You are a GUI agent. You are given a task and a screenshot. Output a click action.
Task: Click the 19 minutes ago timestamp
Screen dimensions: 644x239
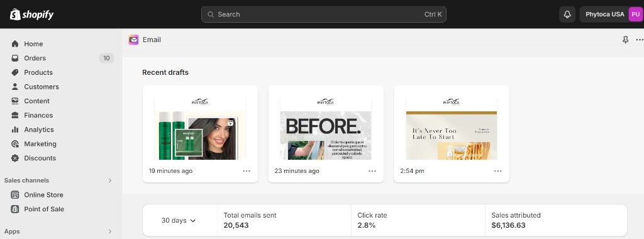coord(170,171)
